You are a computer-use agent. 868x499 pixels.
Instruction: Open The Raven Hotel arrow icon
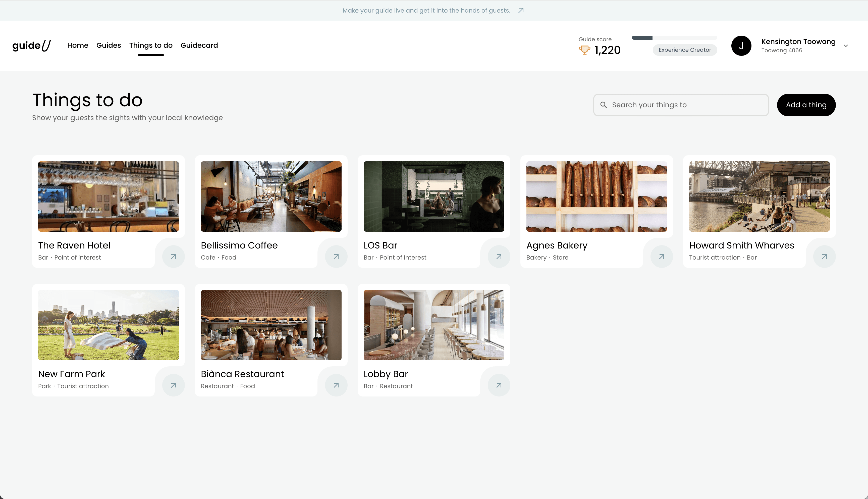tap(173, 256)
